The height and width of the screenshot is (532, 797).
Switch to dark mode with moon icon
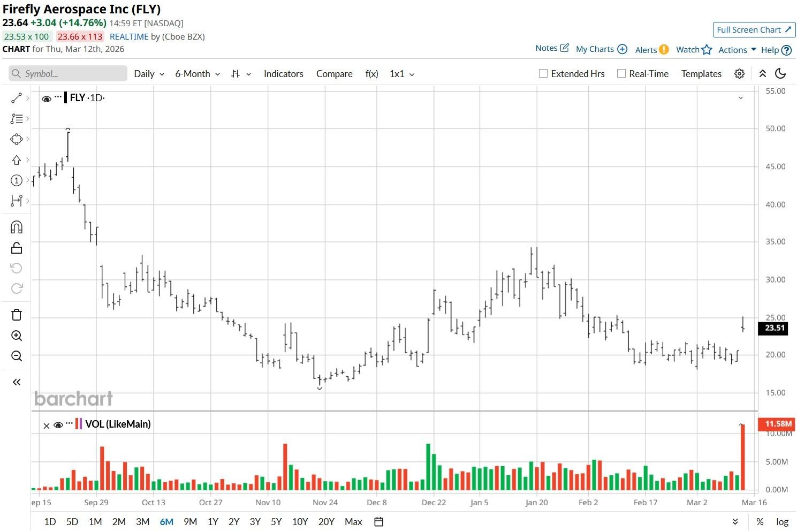(780, 74)
